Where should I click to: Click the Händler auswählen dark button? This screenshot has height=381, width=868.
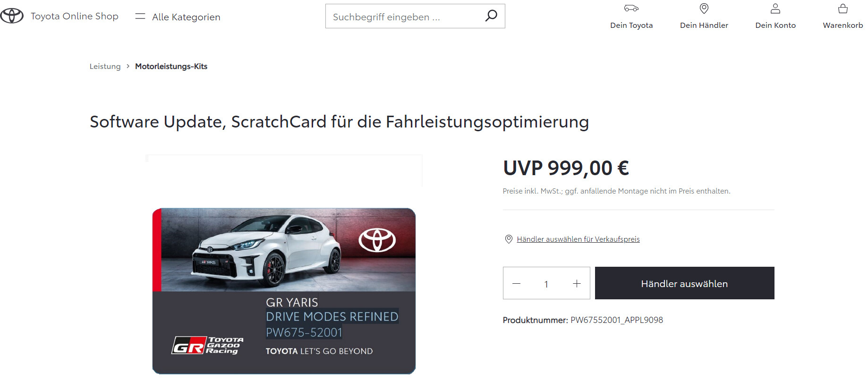(x=684, y=283)
